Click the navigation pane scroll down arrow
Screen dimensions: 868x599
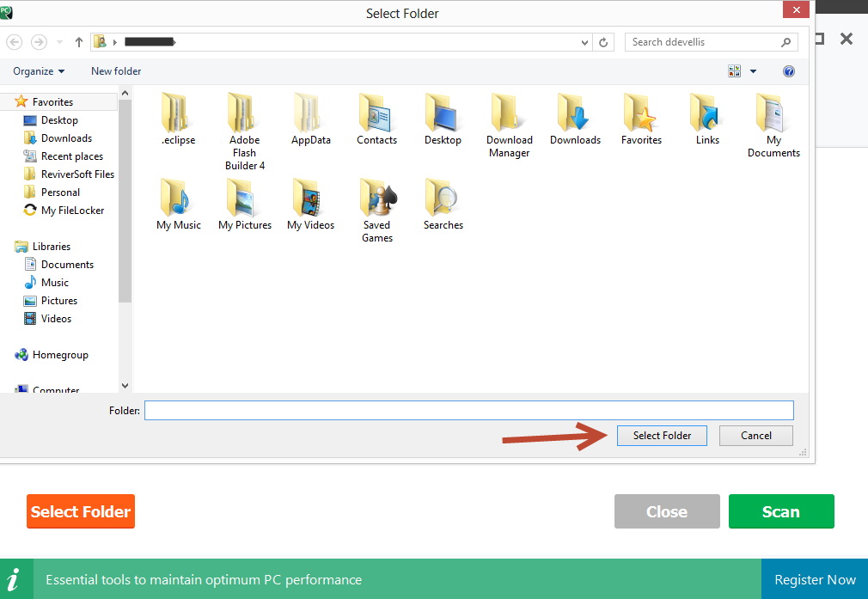(x=125, y=385)
